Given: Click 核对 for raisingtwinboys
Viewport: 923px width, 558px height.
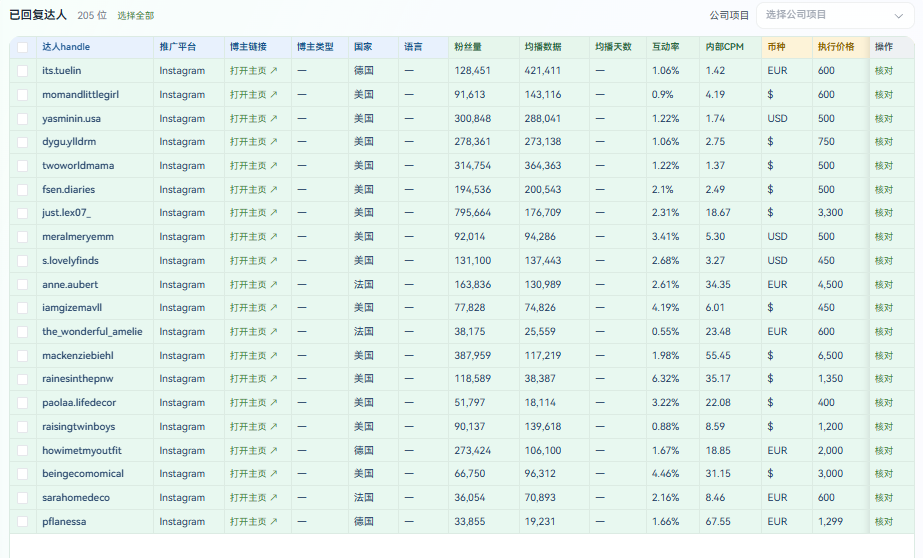Looking at the screenshot, I should [x=884, y=426].
